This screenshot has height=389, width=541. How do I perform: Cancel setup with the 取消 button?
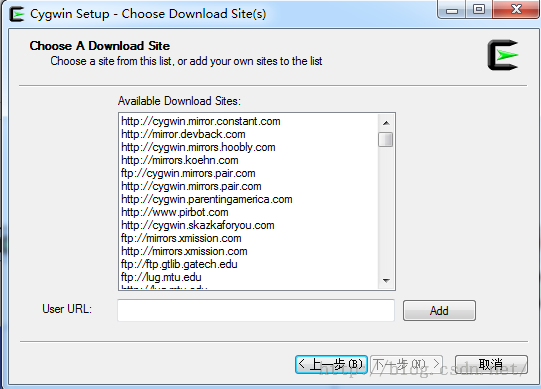coord(491,364)
